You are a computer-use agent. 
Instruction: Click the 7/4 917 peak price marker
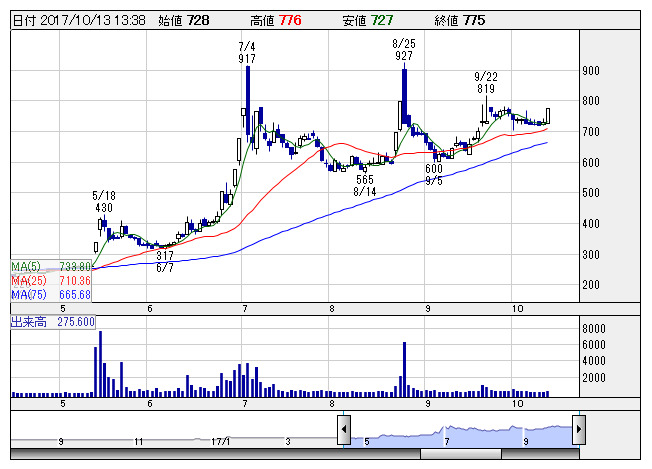point(246,53)
